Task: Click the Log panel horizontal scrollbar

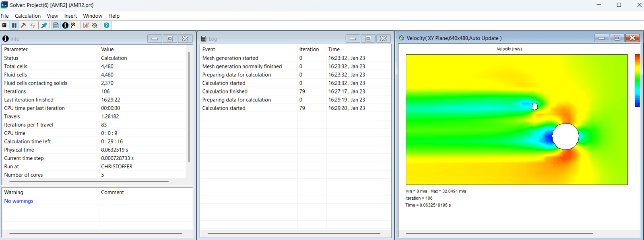Action: tap(294, 233)
